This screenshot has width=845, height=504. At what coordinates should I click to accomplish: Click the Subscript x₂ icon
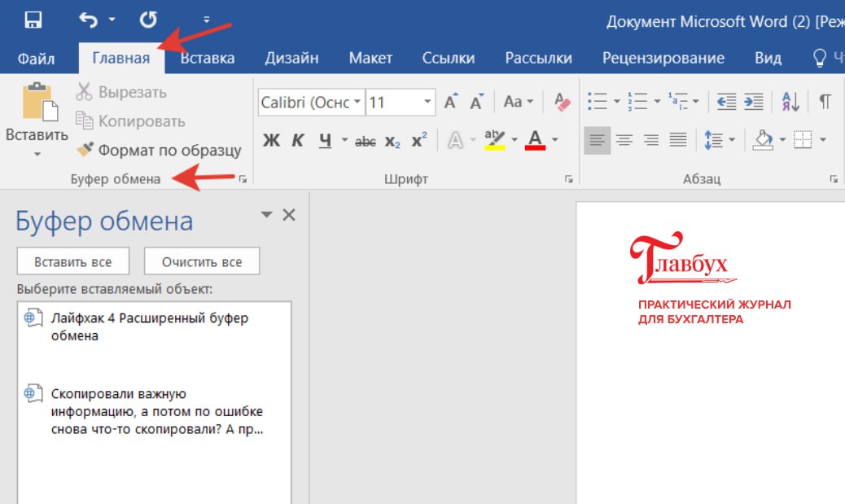[392, 141]
